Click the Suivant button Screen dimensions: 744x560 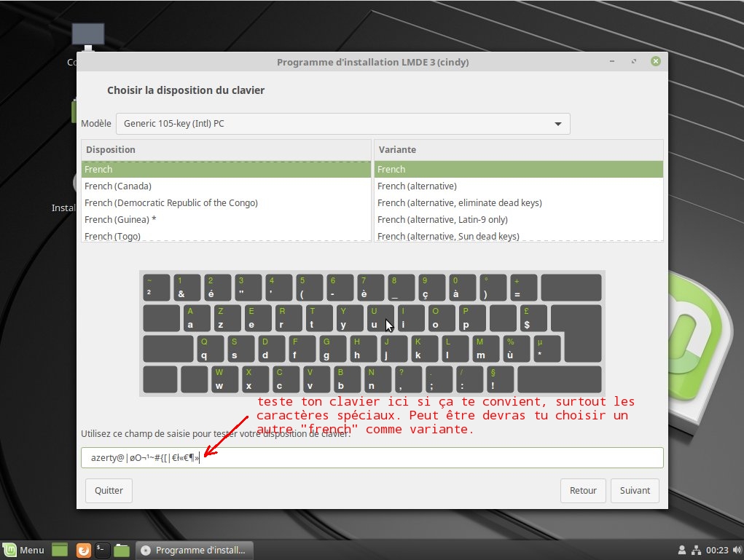(x=635, y=490)
